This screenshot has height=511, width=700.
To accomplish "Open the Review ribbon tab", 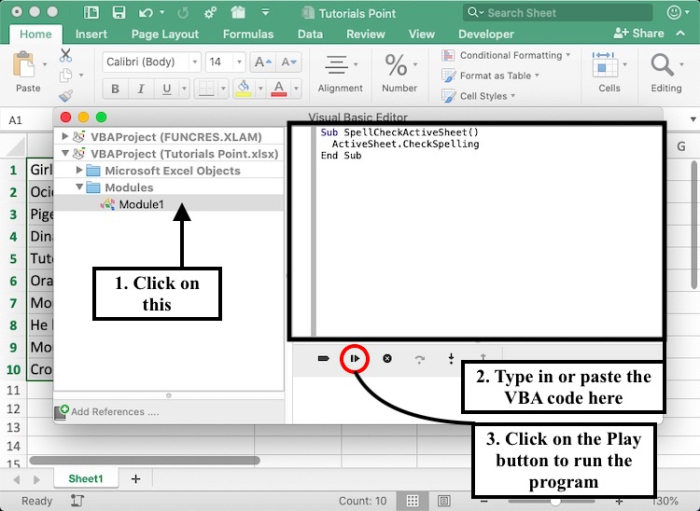I will coord(365,34).
